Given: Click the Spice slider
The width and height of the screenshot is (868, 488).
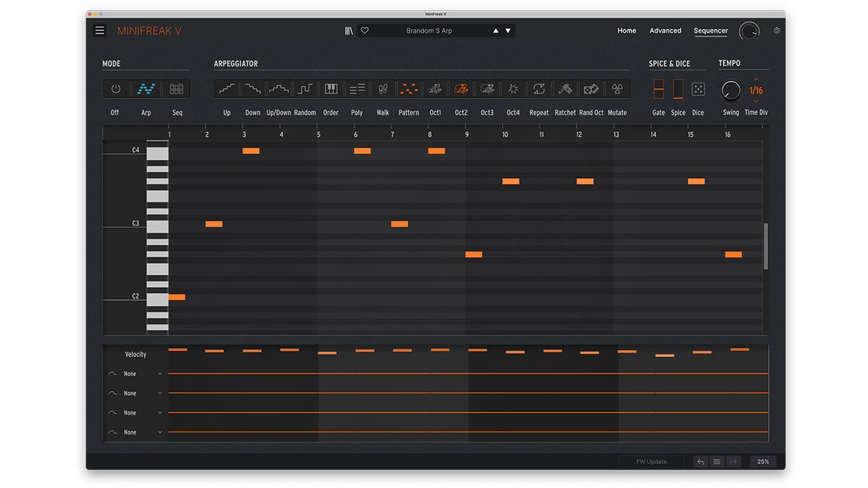Looking at the screenshot, I should (678, 89).
